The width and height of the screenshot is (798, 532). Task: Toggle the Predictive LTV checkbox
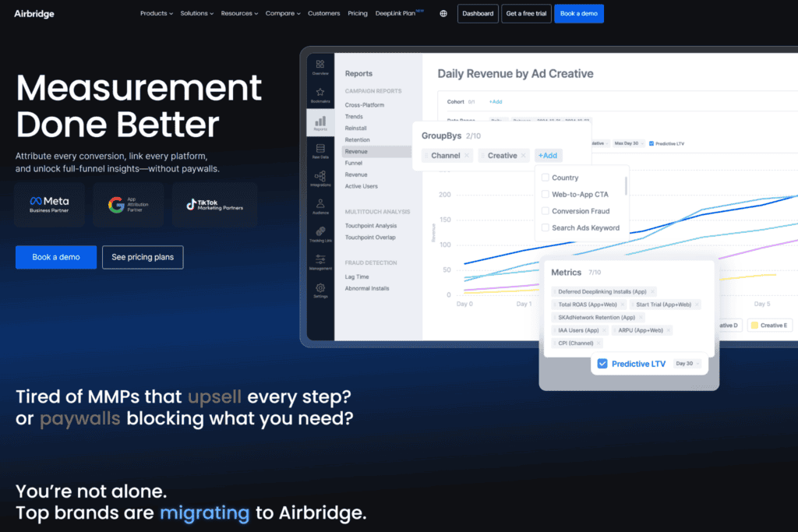tap(602, 363)
